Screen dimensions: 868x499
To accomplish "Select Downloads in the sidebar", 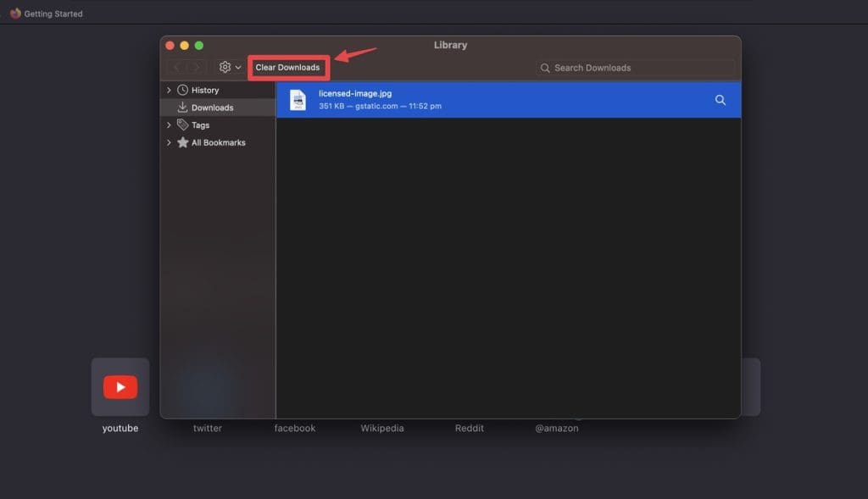I will (218, 108).
